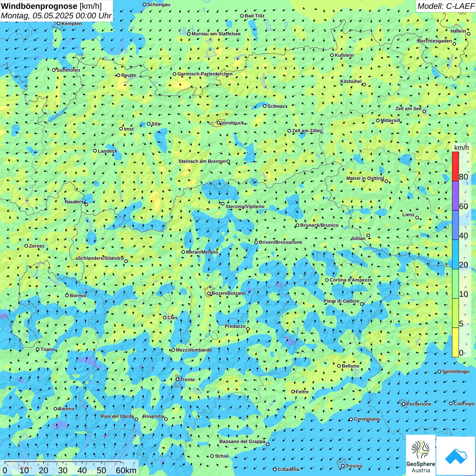Viewport: 476px width, 476px height.
Task: Click the '60km' scale bar label
Action: (x=126, y=470)
